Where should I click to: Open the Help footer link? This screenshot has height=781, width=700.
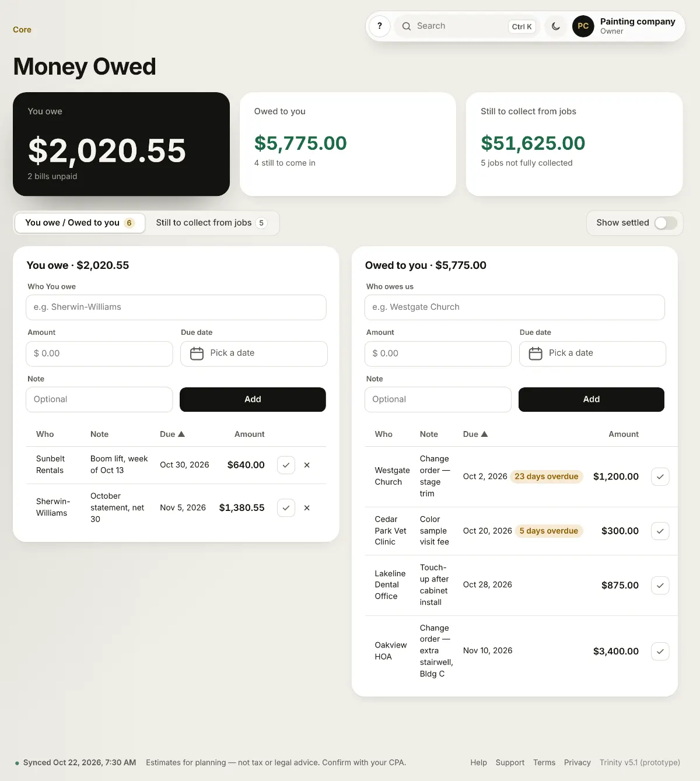(479, 762)
